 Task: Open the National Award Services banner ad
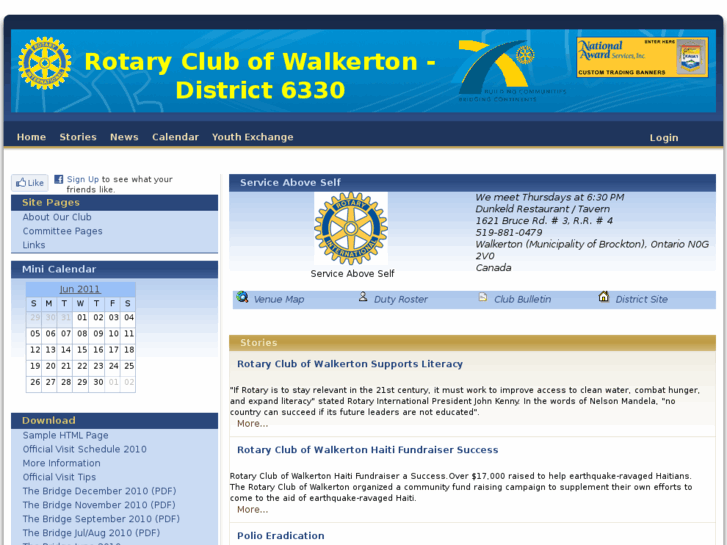642,58
